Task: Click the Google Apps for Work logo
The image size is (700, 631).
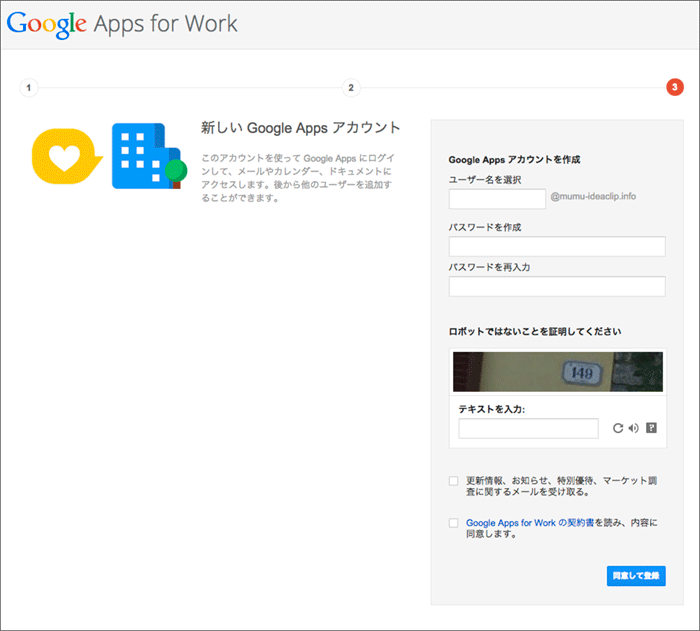Action: 122,24
